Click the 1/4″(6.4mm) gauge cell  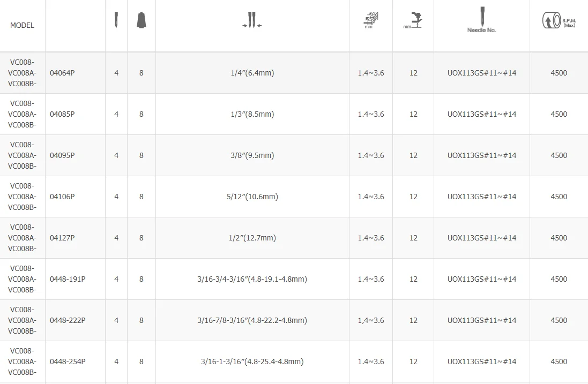(252, 73)
